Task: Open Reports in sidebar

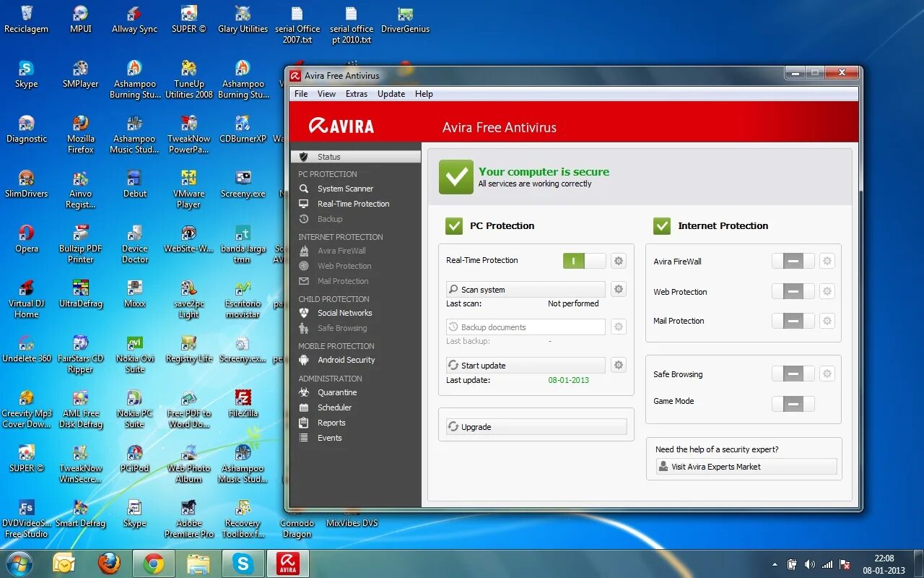Action: tap(331, 423)
